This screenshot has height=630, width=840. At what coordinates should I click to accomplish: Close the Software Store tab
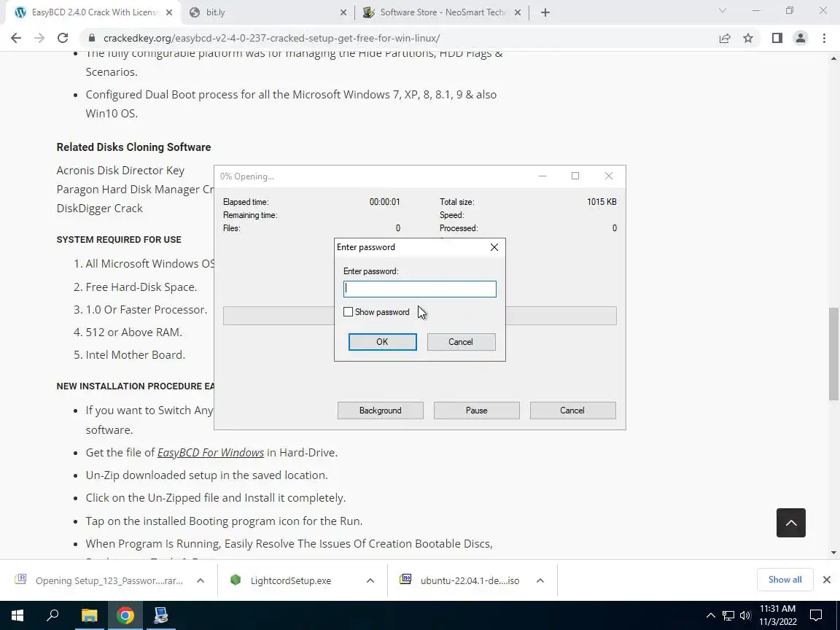518,12
